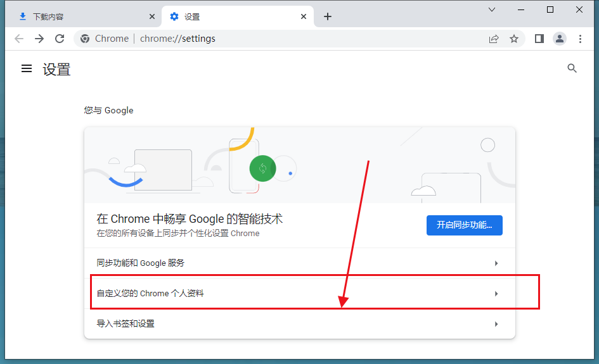Image resolution: width=599 pixels, height=364 pixels.
Task: Close the 下载内容 tab
Action: (x=152, y=16)
